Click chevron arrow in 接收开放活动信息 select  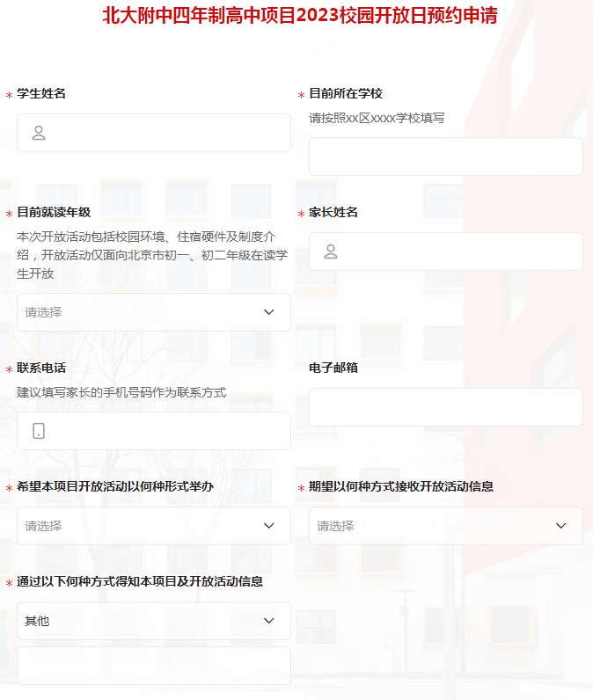[560, 526]
